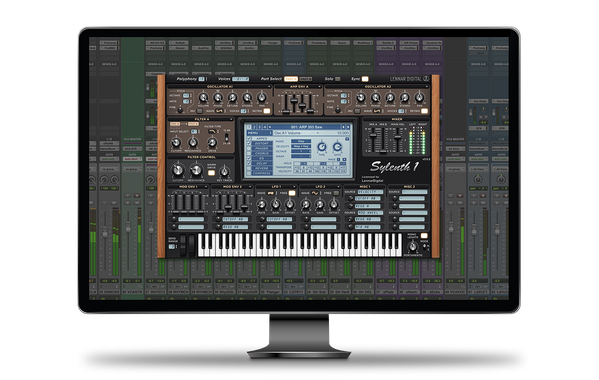Click the preset name ARP 303 Saw display
Viewport: 599px width, 380px height.
click(306, 126)
